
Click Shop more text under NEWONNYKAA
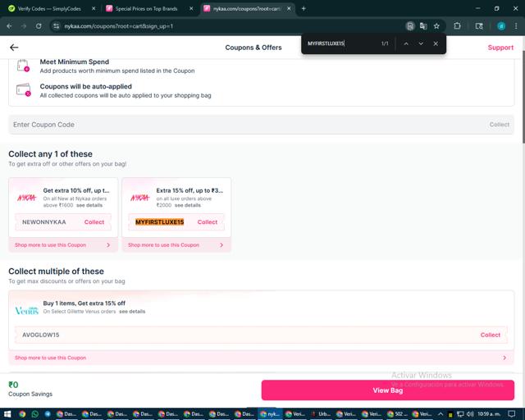tap(51, 245)
